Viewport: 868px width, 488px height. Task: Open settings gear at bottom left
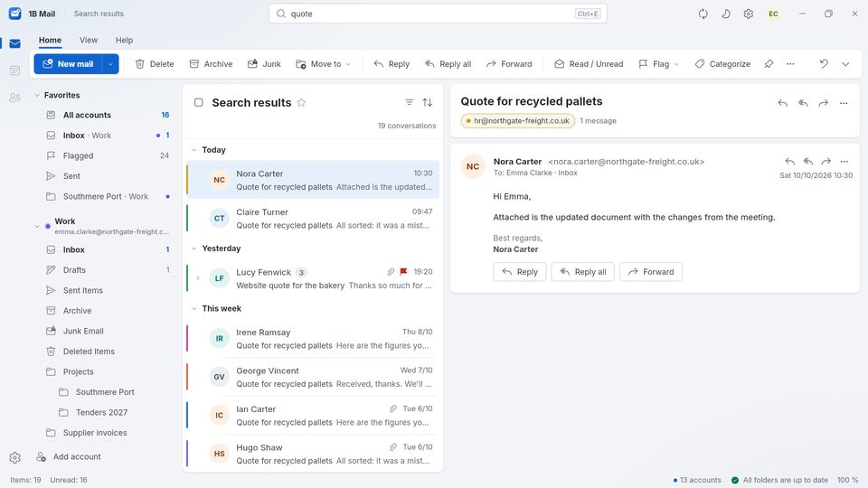(x=15, y=457)
